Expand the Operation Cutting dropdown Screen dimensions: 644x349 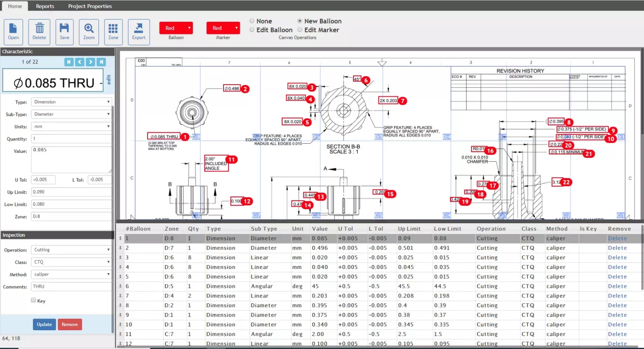click(71, 250)
